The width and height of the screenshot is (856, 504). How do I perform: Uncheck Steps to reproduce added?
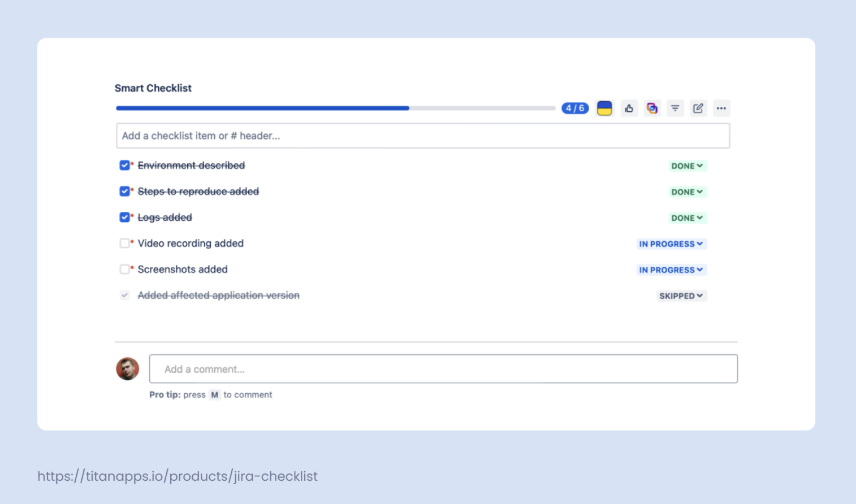tap(124, 192)
